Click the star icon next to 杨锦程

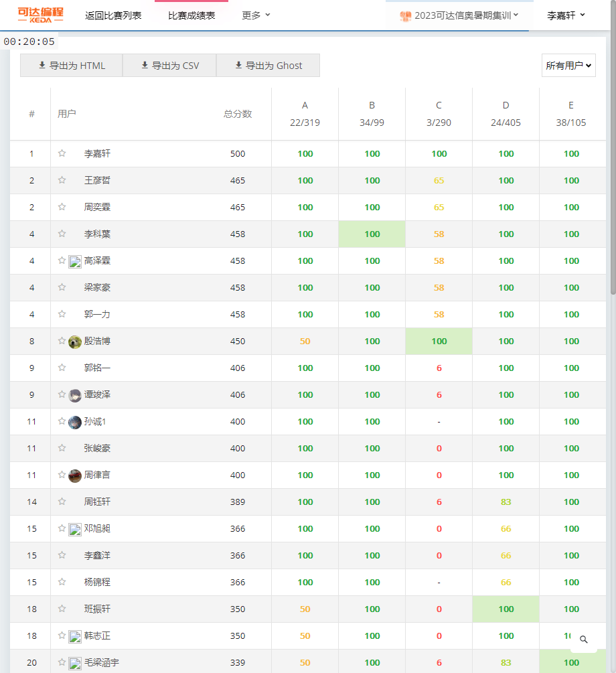tap(62, 581)
